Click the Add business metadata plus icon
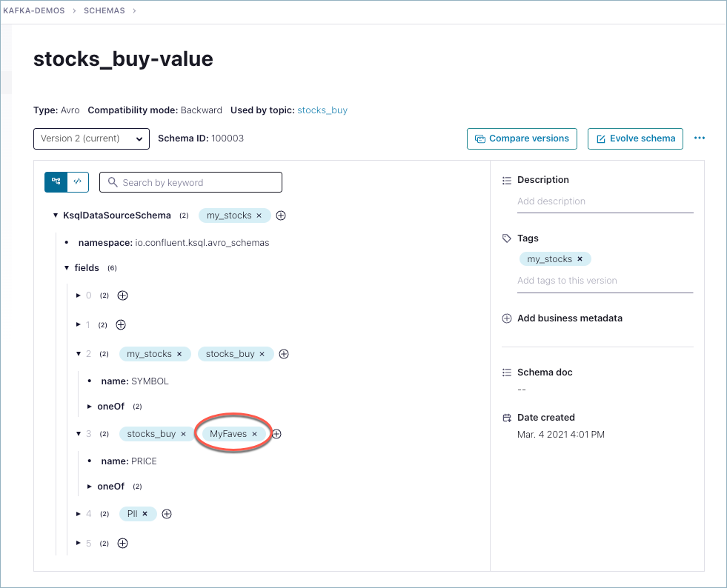The height and width of the screenshot is (588, 727). pos(506,318)
